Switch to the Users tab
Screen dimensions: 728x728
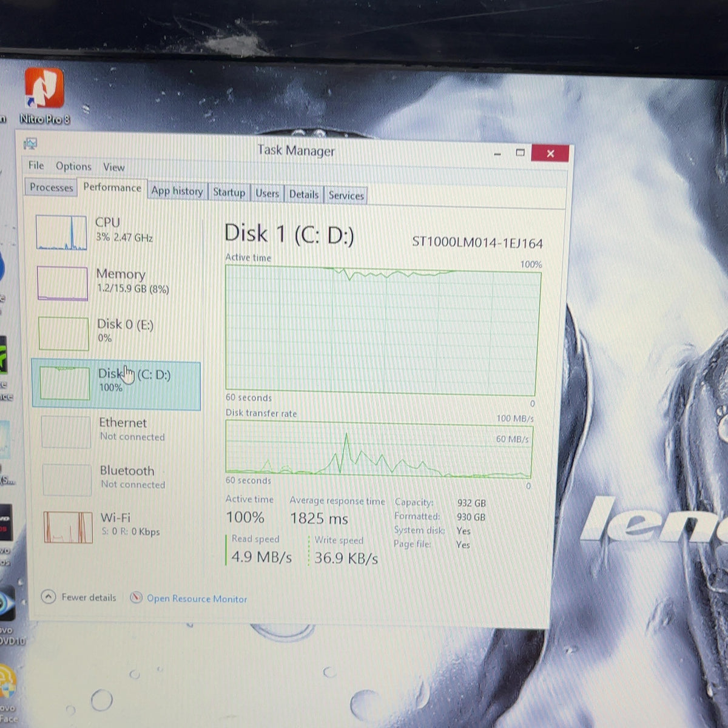(x=267, y=194)
